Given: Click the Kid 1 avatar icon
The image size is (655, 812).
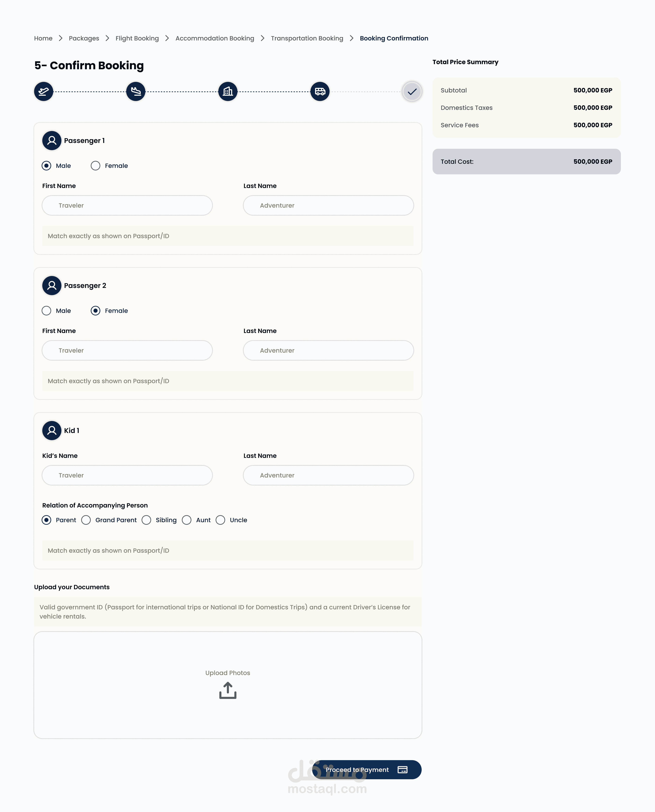Looking at the screenshot, I should click(x=52, y=431).
